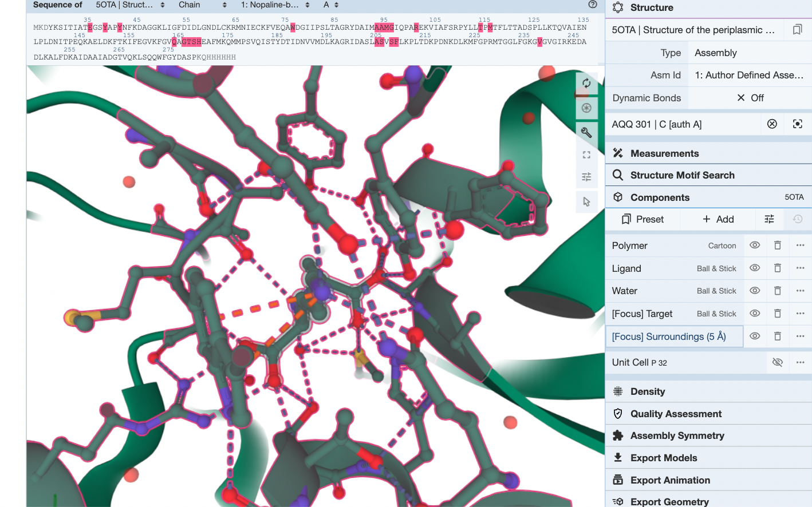Toggle fullscreen view of the 3D canvas
Screen dimensions: 812x507
pos(586,154)
